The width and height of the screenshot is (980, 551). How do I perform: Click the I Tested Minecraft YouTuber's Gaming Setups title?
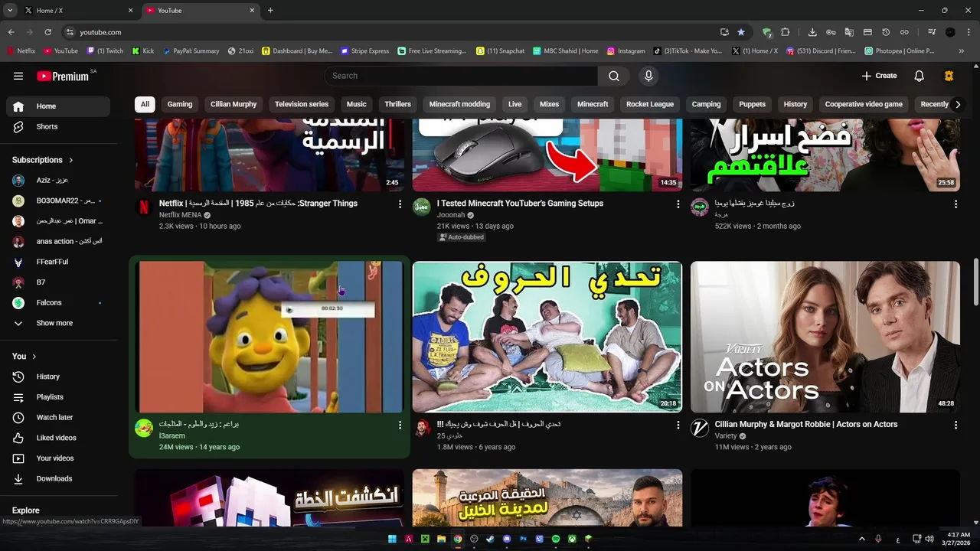(520, 204)
